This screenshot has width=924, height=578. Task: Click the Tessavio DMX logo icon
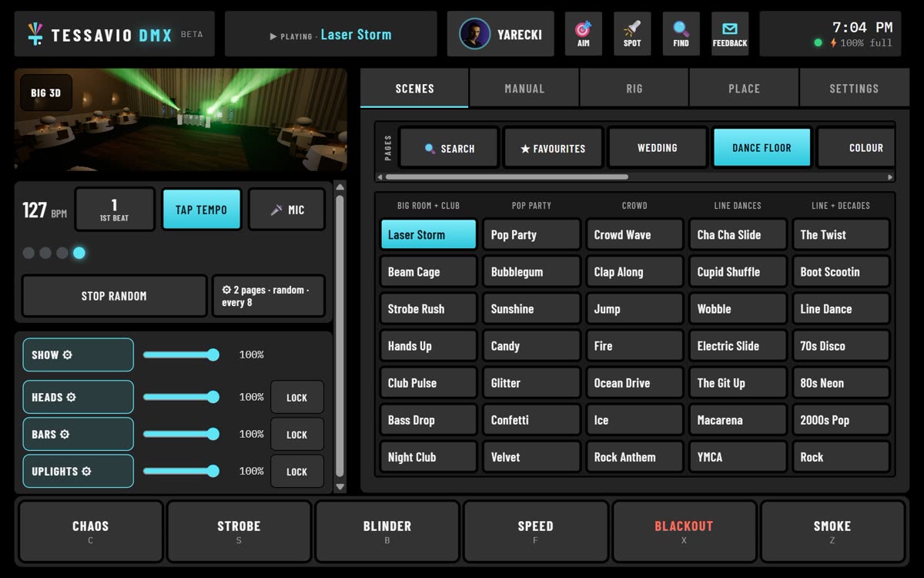click(x=35, y=34)
